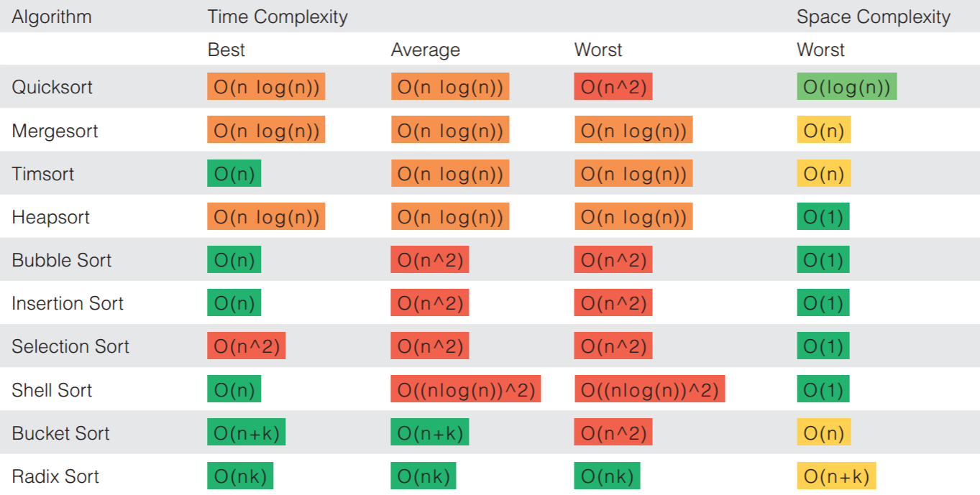Screen dimensions: 980x495
Task: Click Bubble Sort's average O(n^2) badge
Action: click(x=430, y=260)
